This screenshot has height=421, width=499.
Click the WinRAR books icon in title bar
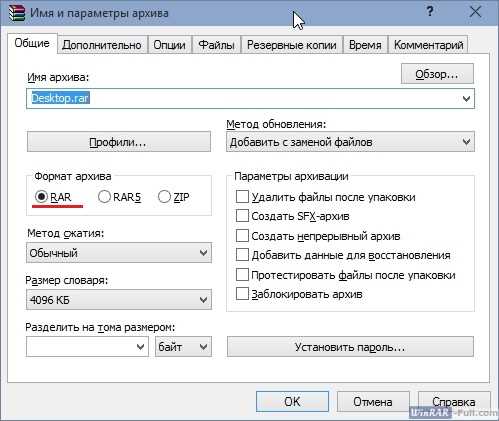[17, 13]
